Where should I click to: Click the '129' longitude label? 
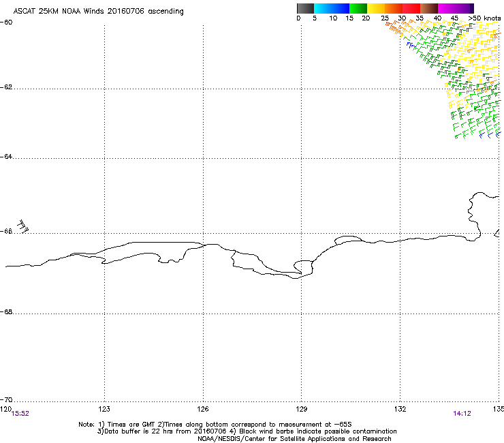coord(302,409)
